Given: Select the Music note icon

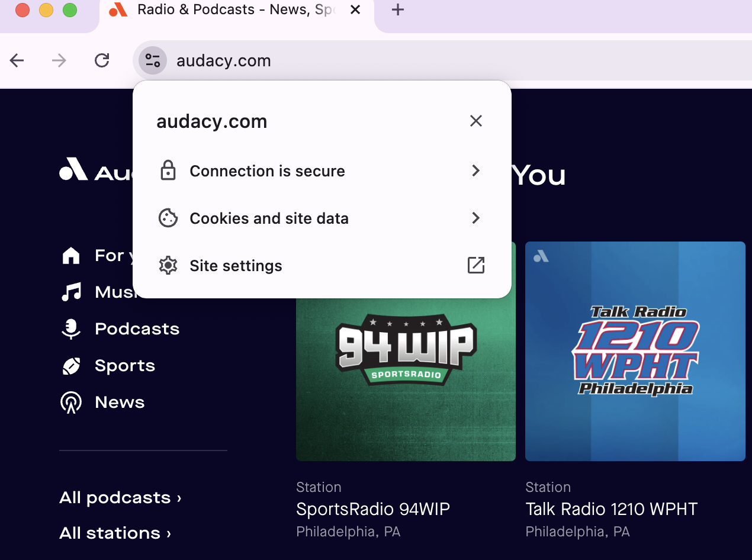Looking at the screenshot, I should tap(71, 292).
